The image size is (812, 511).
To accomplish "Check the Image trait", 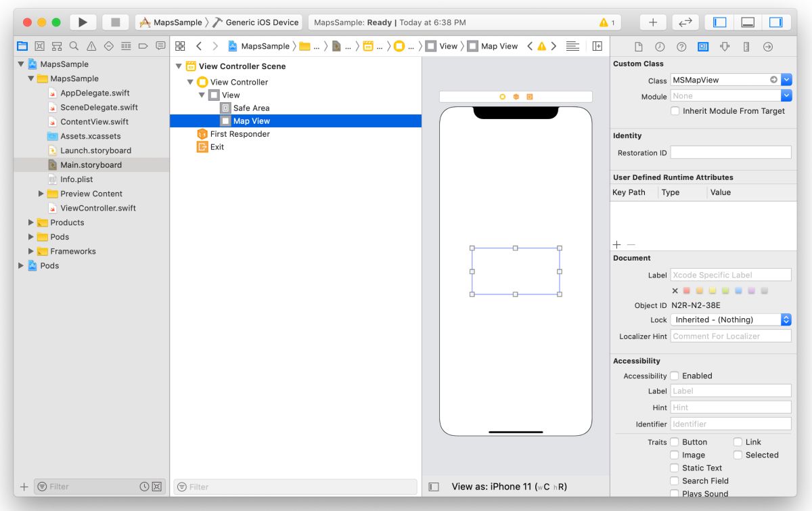I will 675,455.
